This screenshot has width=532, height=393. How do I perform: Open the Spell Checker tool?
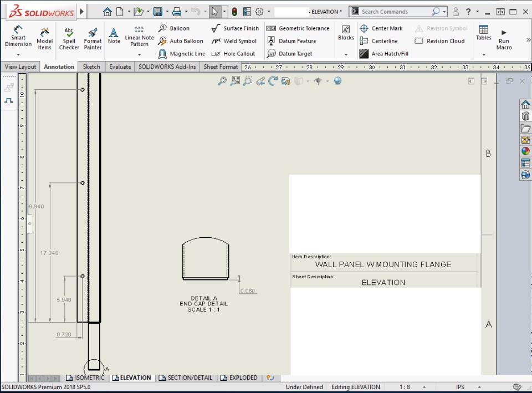69,39
